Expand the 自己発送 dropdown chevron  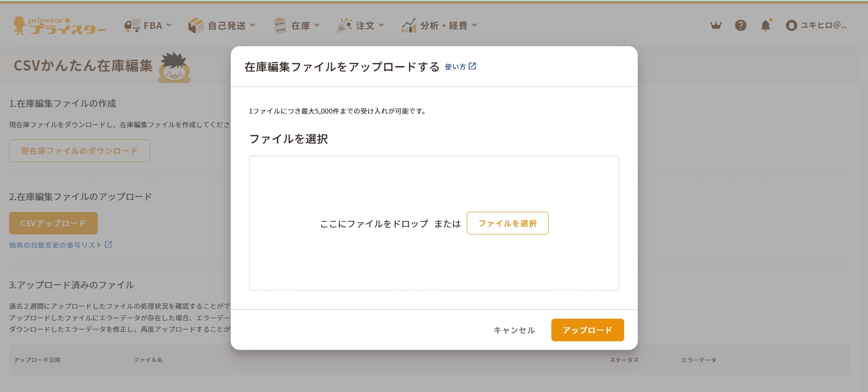point(252,25)
